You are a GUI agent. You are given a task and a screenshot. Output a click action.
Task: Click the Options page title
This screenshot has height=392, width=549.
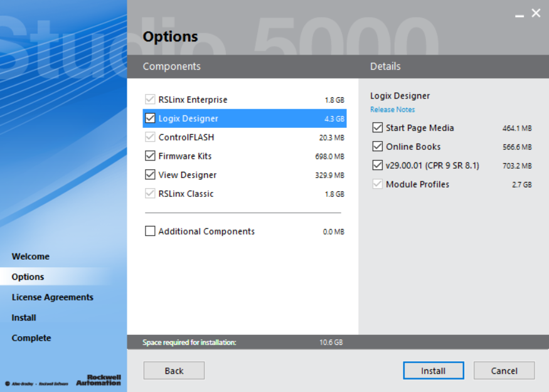pyautogui.click(x=170, y=37)
